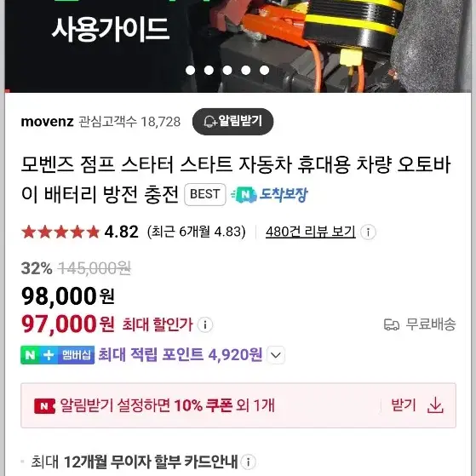Viewport: 476px width, 476px height.
Task: Open 480건 리뷰 보기 link
Action: point(310,232)
